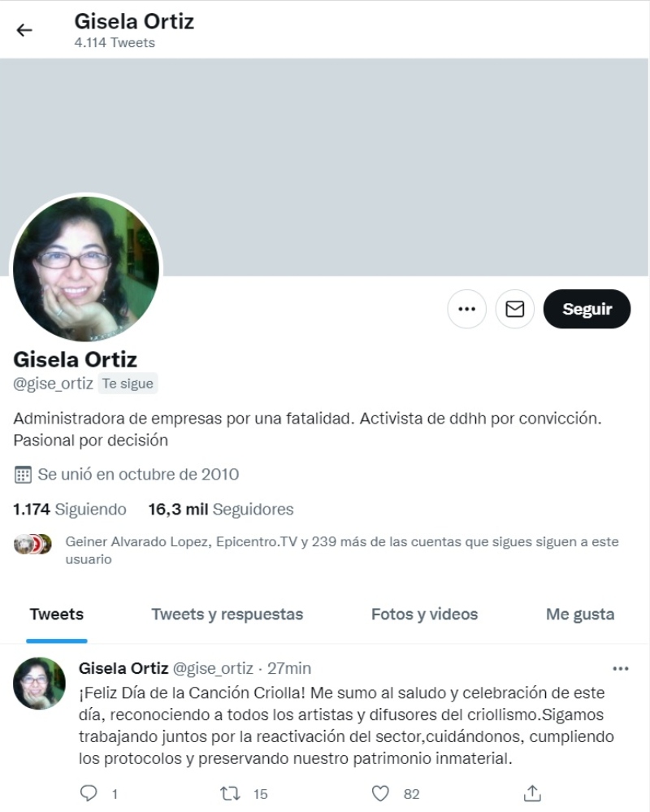This screenshot has height=812, width=650.
Task: Click the mutual followers avatars cluster
Action: tap(32, 545)
